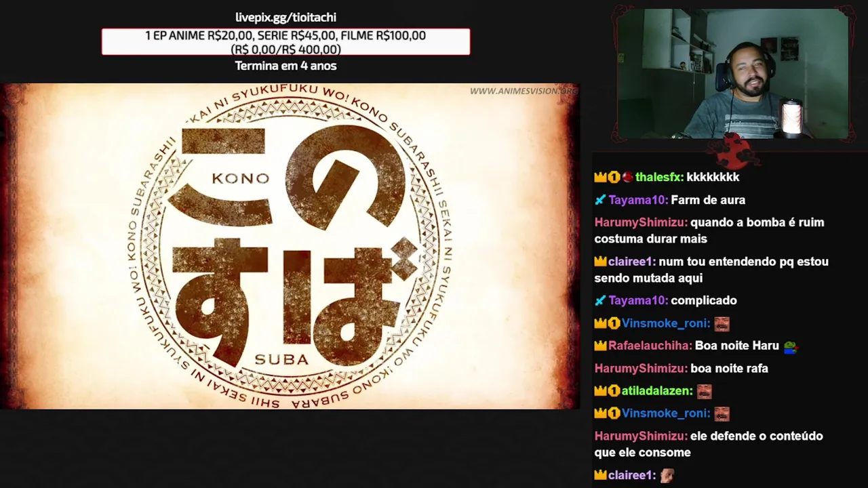This screenshot has height=488, width=868.
Task: Click the streamer webcam feed
Action: (732, 74)
